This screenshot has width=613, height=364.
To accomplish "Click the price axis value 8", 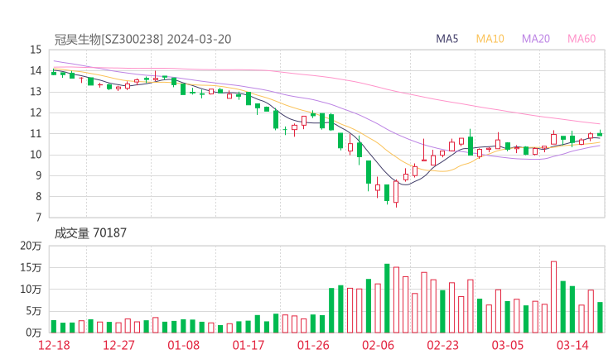I will pyautogui.click(x=38, y=196).
